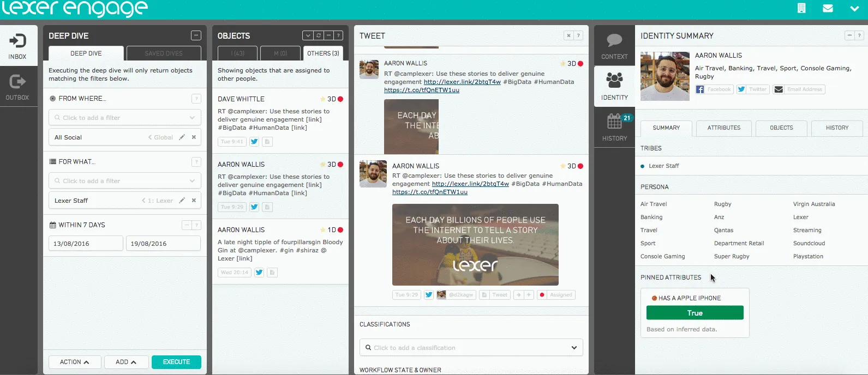The width and height of the screenshot is (868, 375).
Task: Expand the Add menu
Action: pyautogui.click(x=126, y=362)
